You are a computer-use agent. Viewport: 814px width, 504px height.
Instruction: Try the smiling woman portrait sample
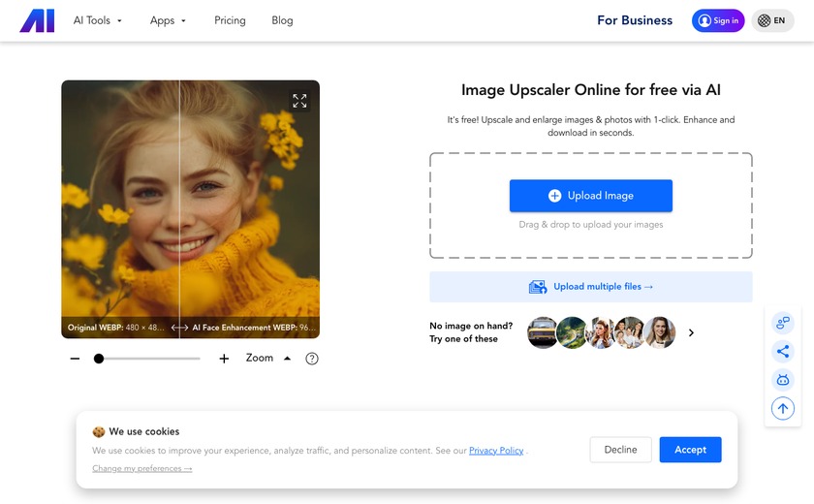[x=660, y=332]
